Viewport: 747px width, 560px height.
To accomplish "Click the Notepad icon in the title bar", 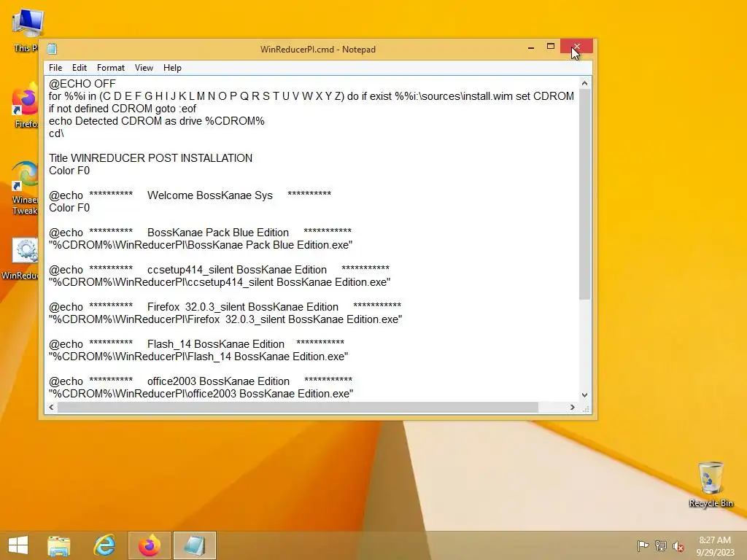I will coord(52,49).
